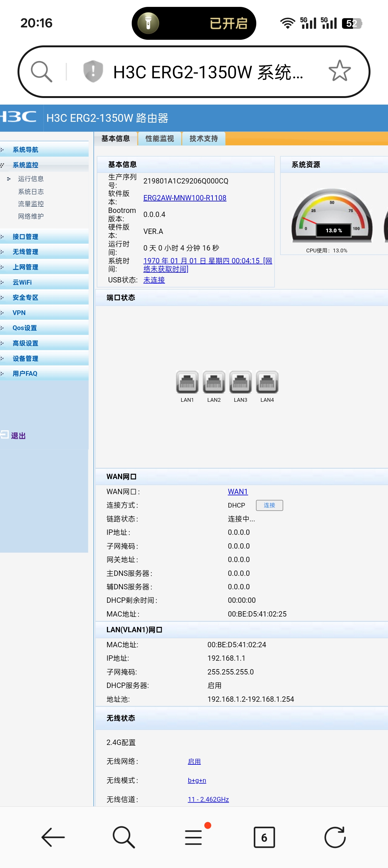Tap the battery indicator
The height and width of the screenshot is (868, 388).
pos(352,23)
